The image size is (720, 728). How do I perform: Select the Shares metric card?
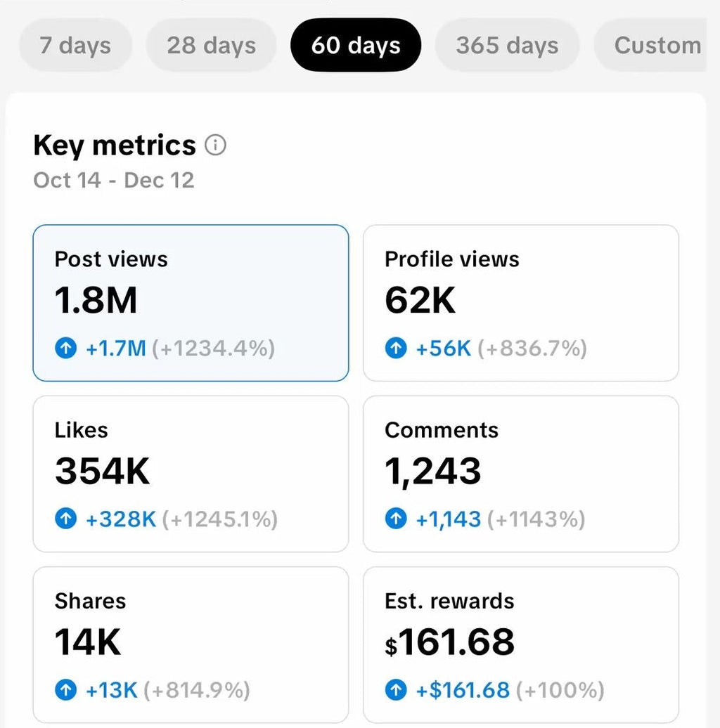[191, 644]
